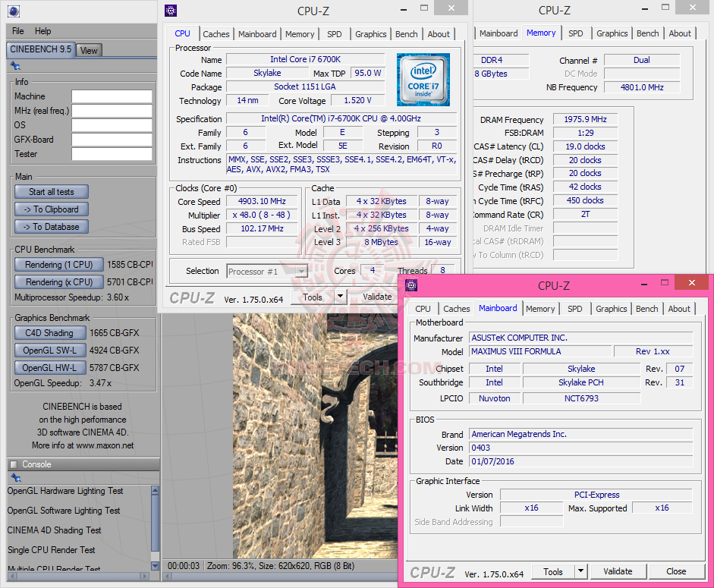Click the pin icon under Console header
Image resolution: width=714 pixels, height=588 pixels.
pos(15,478)
